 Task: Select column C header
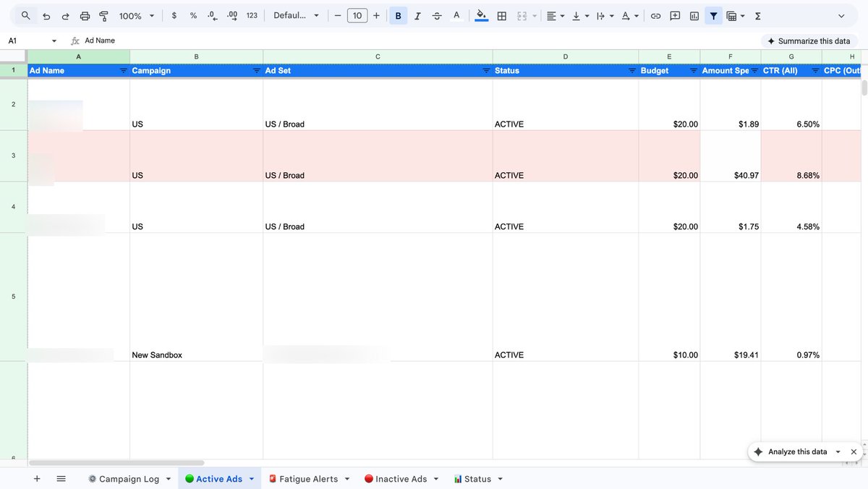(378, 56)
